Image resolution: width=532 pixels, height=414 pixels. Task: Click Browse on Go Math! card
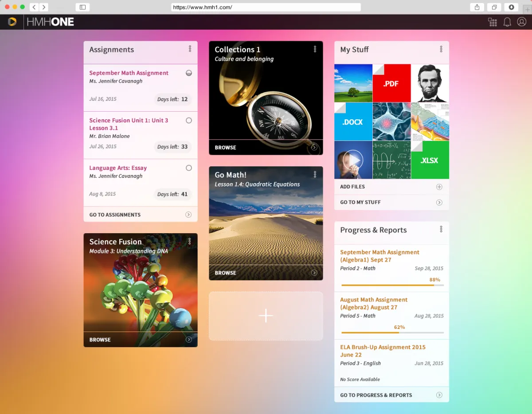pos(225,273)
